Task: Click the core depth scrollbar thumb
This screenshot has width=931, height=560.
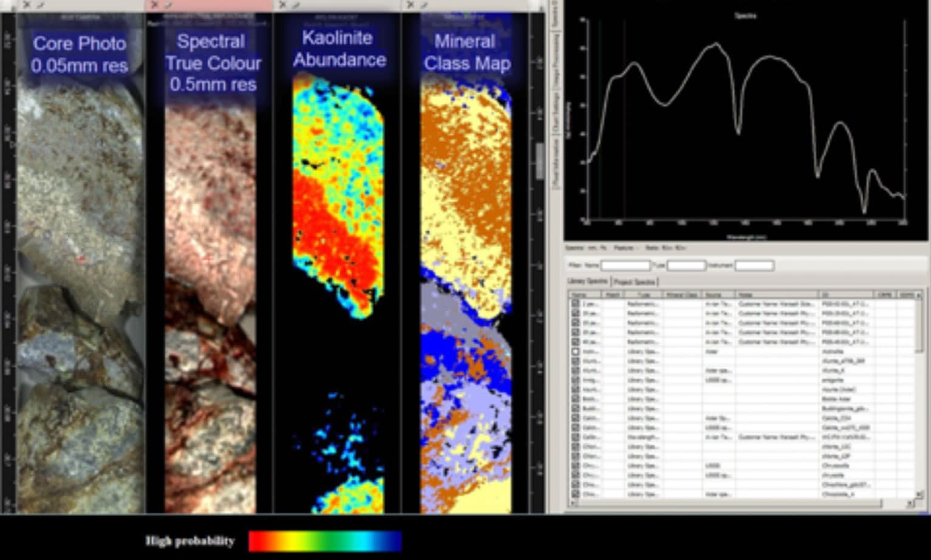Action: pos(540,161)
